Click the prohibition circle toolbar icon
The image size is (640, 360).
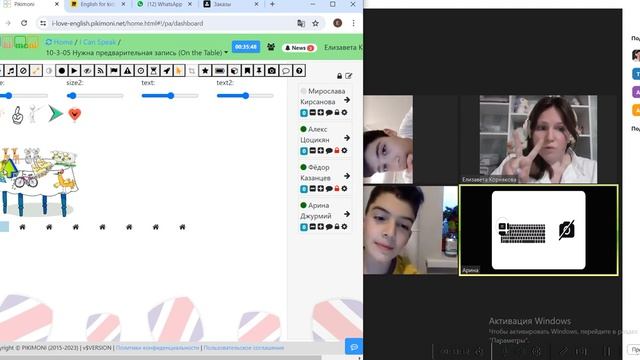pos(24,71)
